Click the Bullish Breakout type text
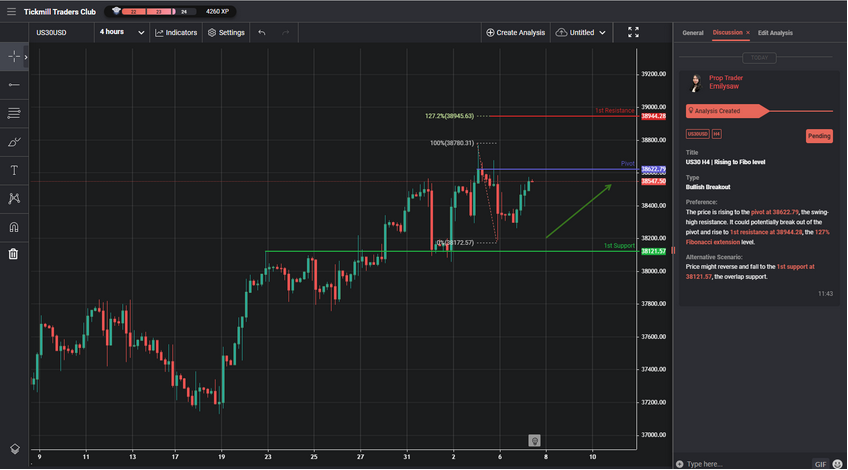The width and height of the screenshot is (848, 470). pyautogui.click(x=708, y=187)
